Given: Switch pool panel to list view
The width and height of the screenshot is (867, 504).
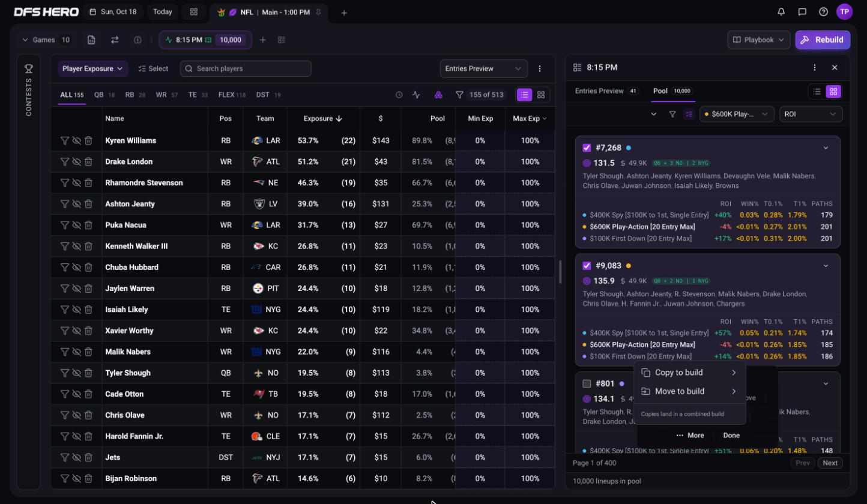Looking at the screenshot, I should [817, 91].
